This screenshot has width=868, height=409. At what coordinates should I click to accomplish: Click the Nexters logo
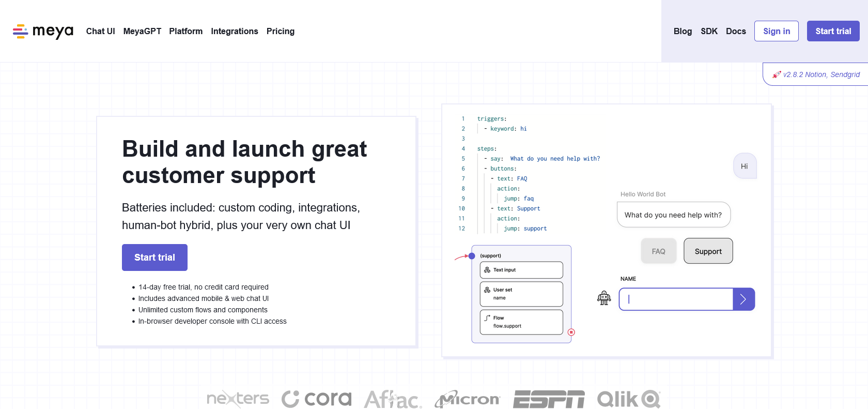click(238, 398)
